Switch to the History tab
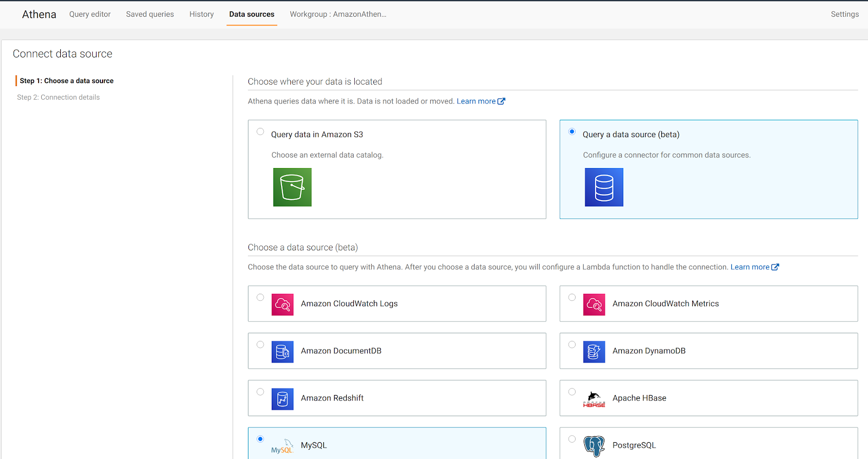 [x=201, y=14]
